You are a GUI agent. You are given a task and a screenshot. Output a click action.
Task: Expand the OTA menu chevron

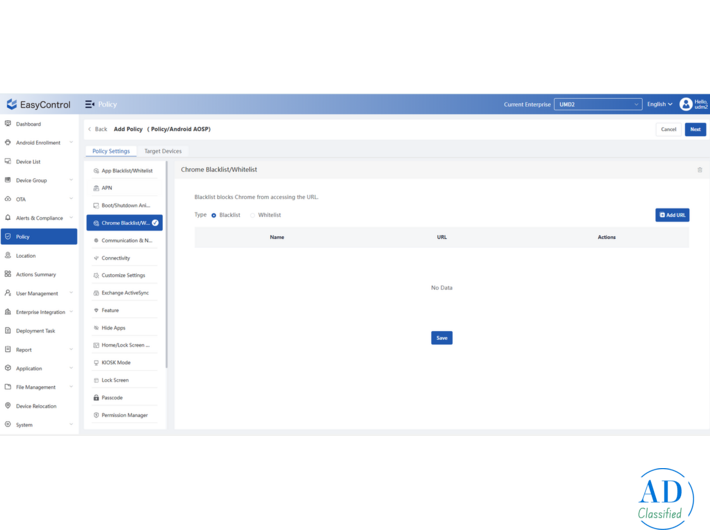click(71, 199)
